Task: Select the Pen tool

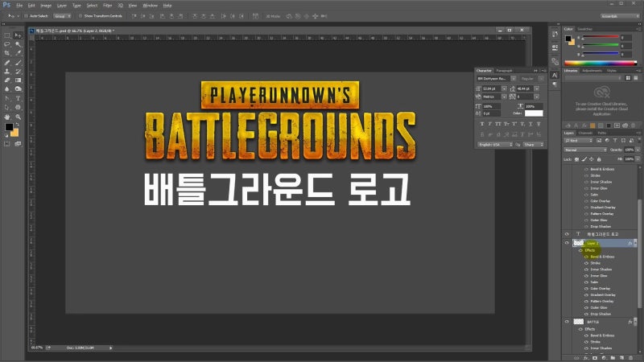Action: tap(7, 98)
